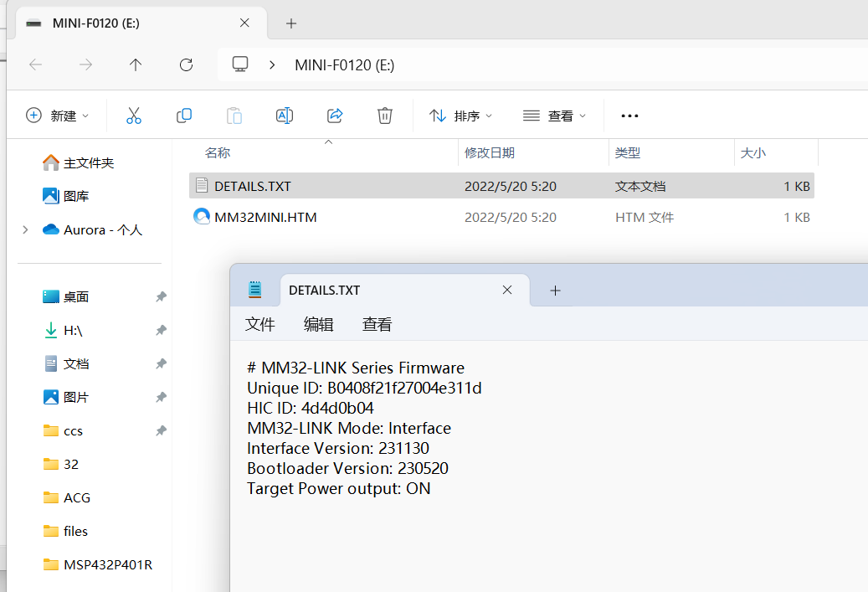
Task: Click the Cut scissors icon
Action: point(134,116)
